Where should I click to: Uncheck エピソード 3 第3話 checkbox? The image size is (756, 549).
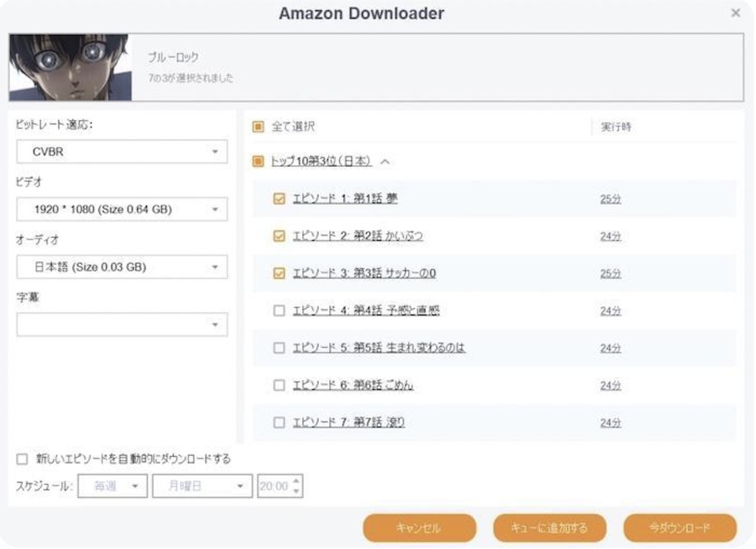click(x=279, y=273)
